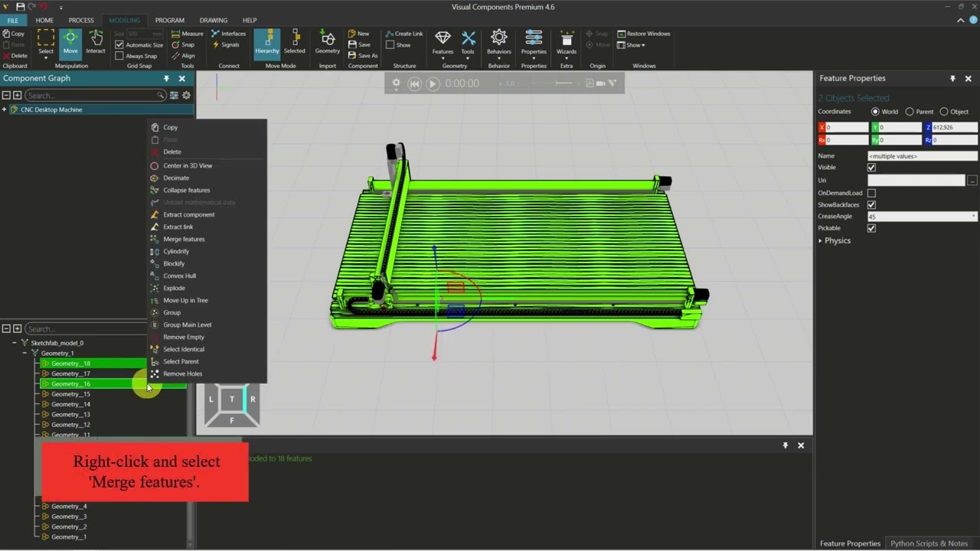980x551 pixels.
Task: Enable OnDemandLoad checkbox
Action: tap(871, 194)
